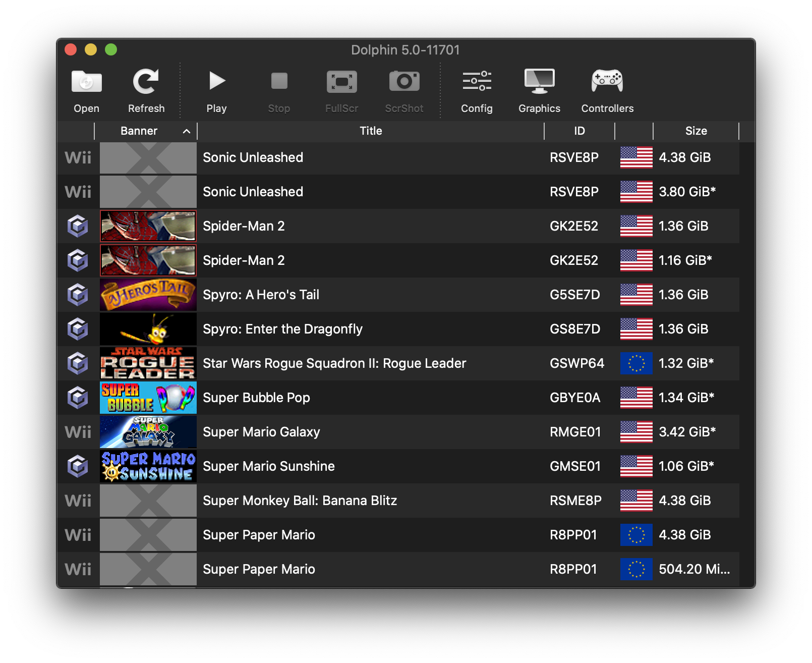This screenshot has width=812, height=663.
Task: Select Super Mario Galaxy title
Action: pos(261,432)
